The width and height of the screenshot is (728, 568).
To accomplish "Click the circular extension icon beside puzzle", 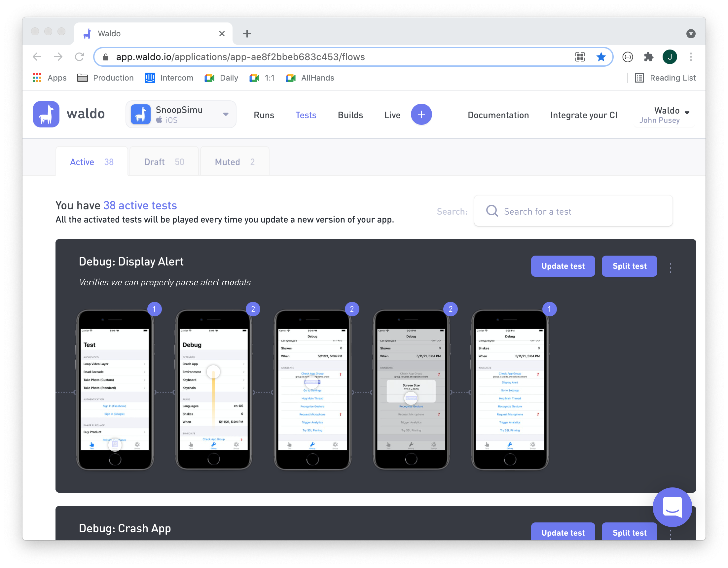I will 627,57.
